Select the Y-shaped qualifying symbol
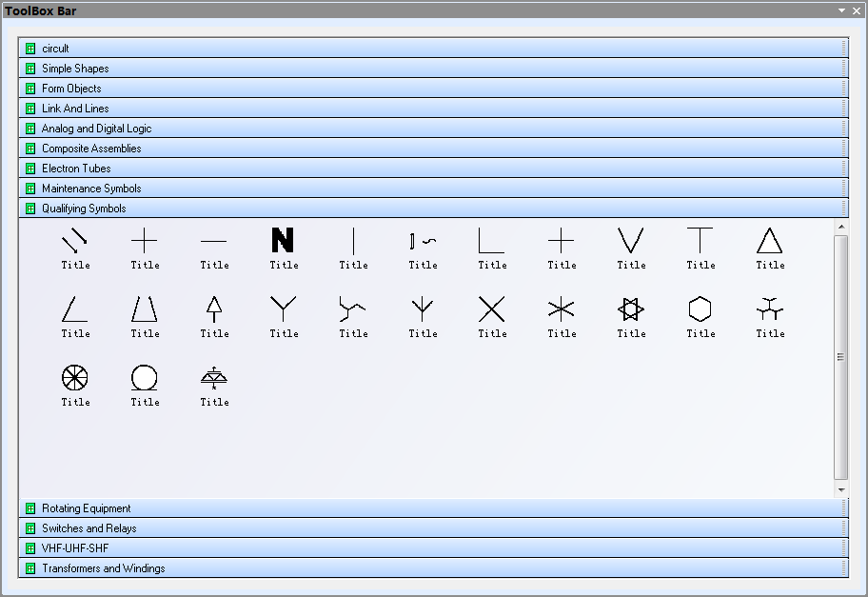The height and width of the screenshot is (597, 868). 284,309
